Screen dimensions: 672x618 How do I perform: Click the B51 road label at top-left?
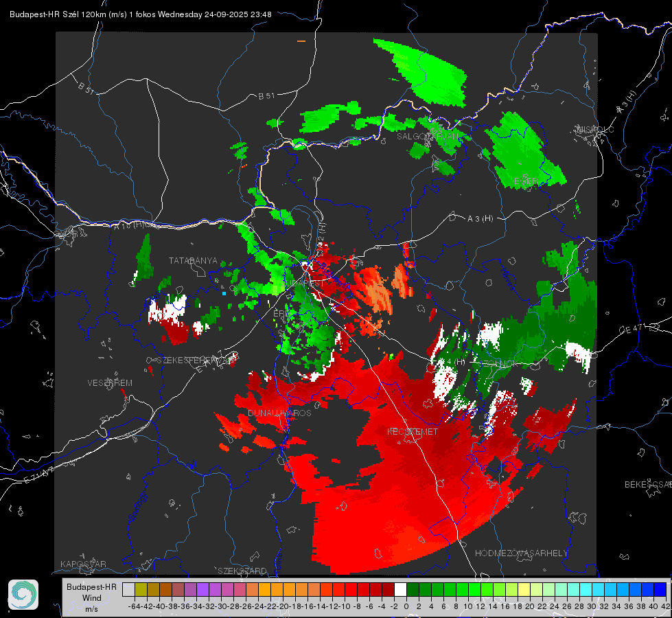tap(85, 88)
